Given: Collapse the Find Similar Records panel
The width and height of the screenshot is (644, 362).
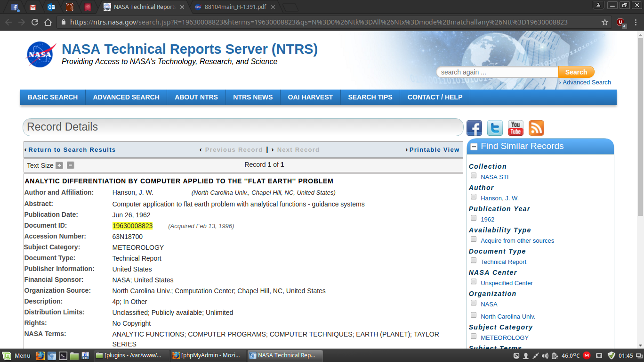Looking at the screenshot, I should click(x=474, y=147).
